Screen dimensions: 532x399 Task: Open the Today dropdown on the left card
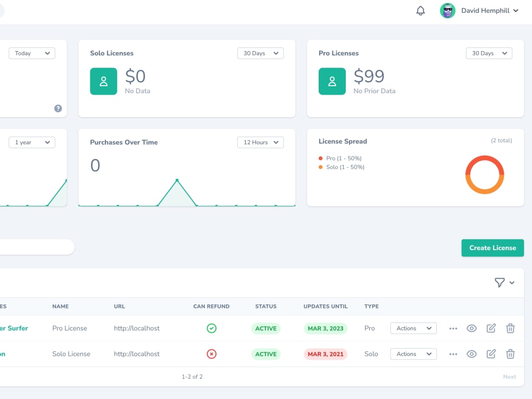pos(31,53)
